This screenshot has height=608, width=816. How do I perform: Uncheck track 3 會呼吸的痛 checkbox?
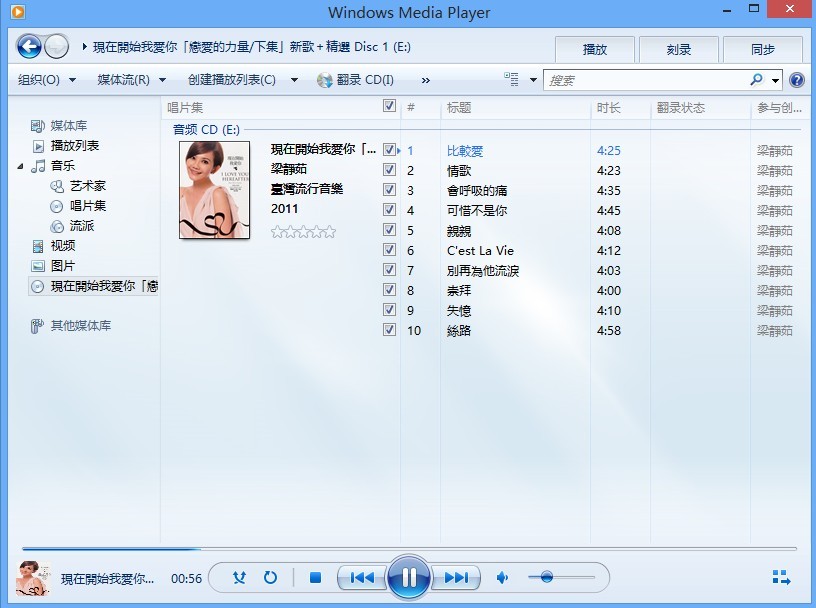(x=389, y=189)
